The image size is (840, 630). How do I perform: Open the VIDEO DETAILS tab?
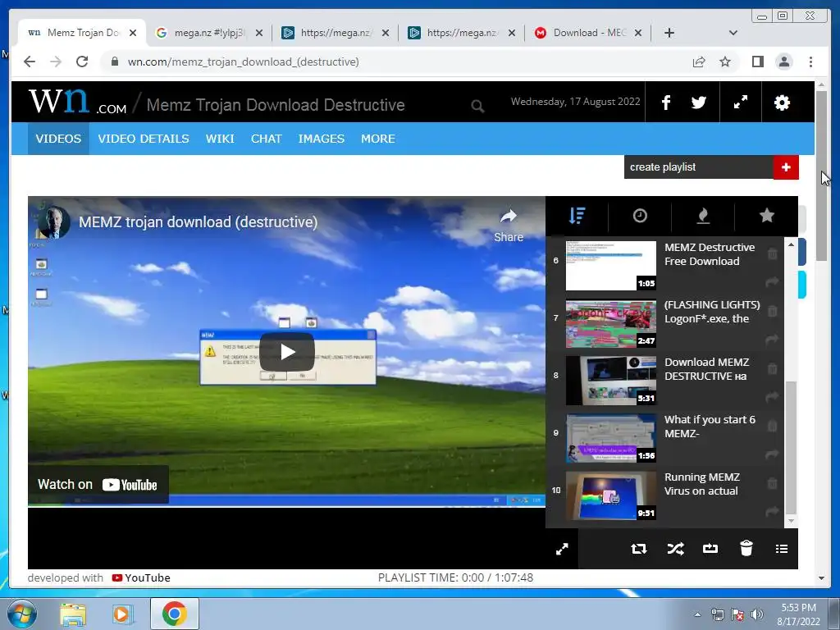(x=144, y=139)
